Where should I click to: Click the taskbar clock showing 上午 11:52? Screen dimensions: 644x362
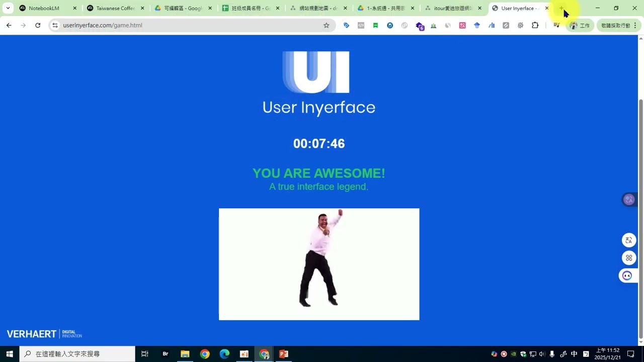pos(607,354)
